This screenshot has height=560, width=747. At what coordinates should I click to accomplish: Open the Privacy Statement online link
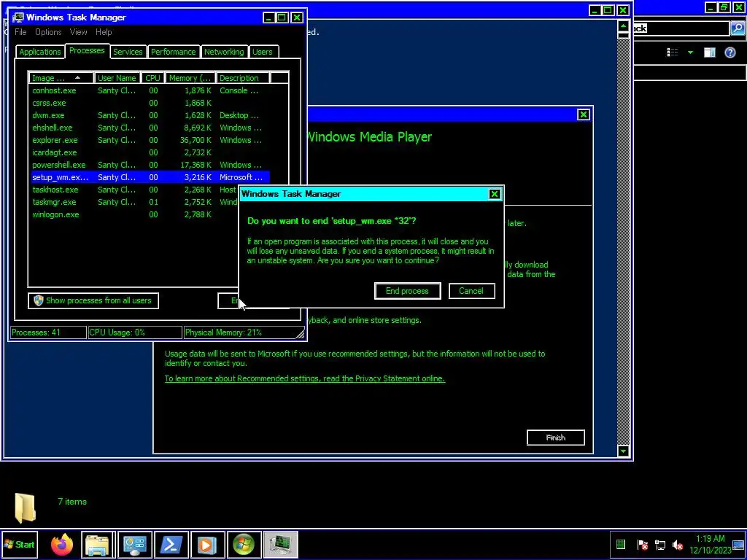(x=305, y=378)
